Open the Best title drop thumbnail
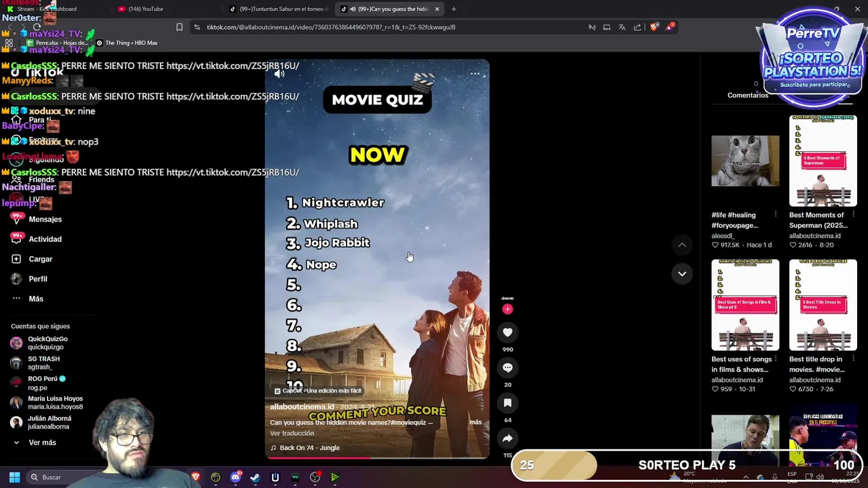Viewport: 868px width, 488px height. (x=823, y=305)
